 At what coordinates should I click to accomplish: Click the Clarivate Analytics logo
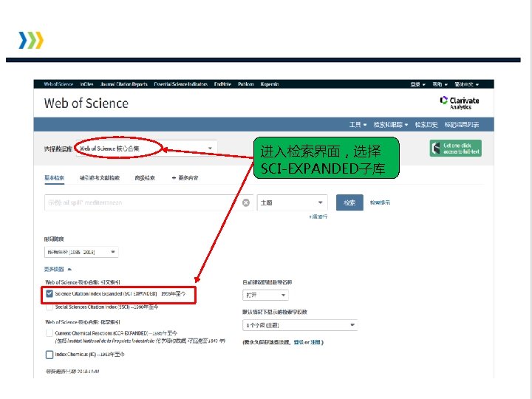click(x=460, y=103)
